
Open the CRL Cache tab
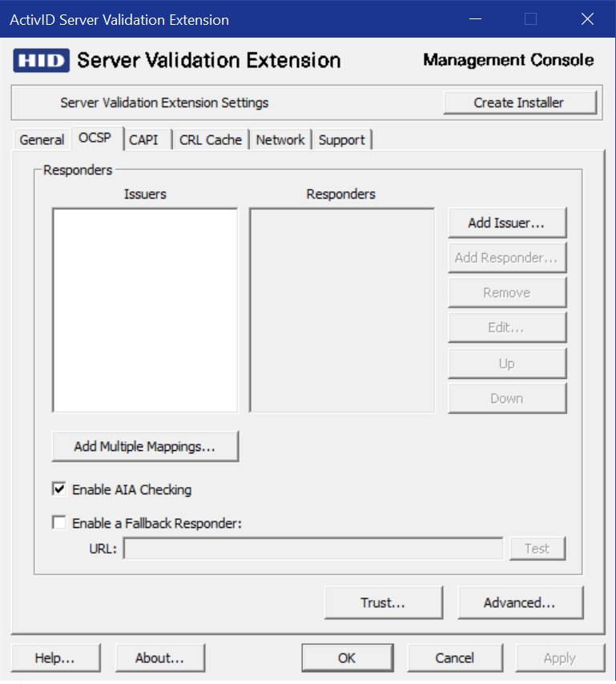pyautogui.click(x=211, y=139)
